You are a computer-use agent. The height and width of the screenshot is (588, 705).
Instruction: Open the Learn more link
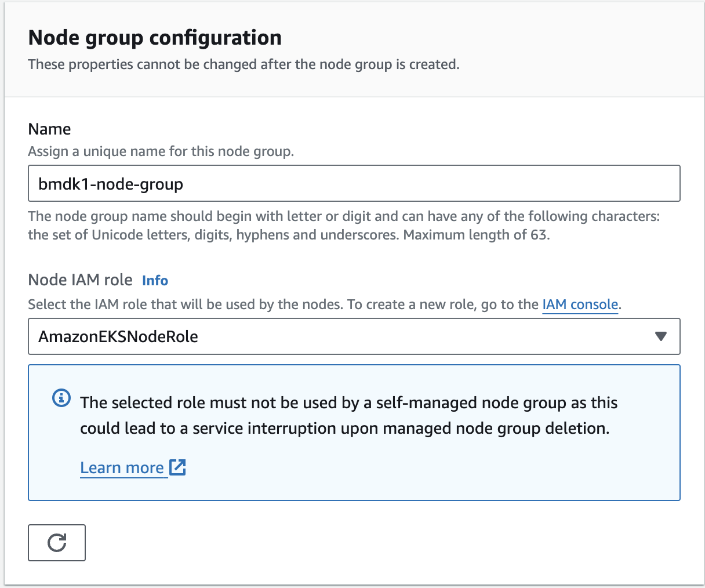(x=122, y=468)
